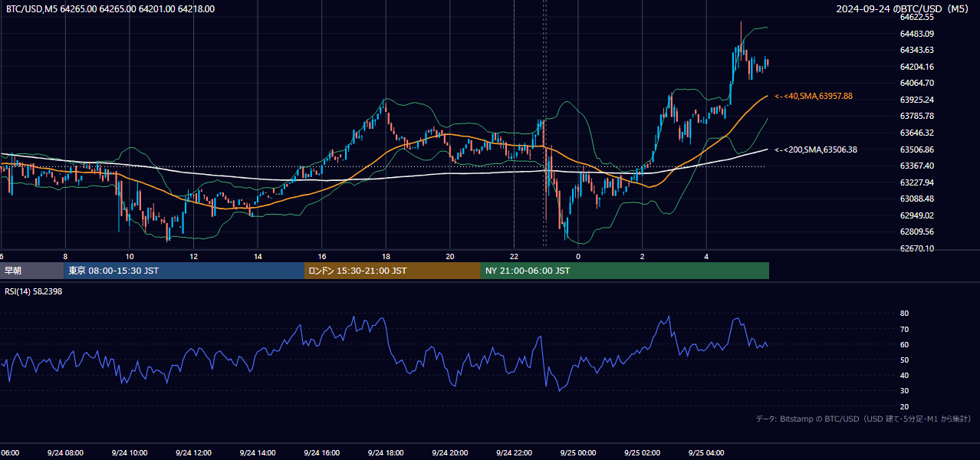Select the 63367.40 price axis label
This screenshot has width=980, height=460.
click(916, 166)
